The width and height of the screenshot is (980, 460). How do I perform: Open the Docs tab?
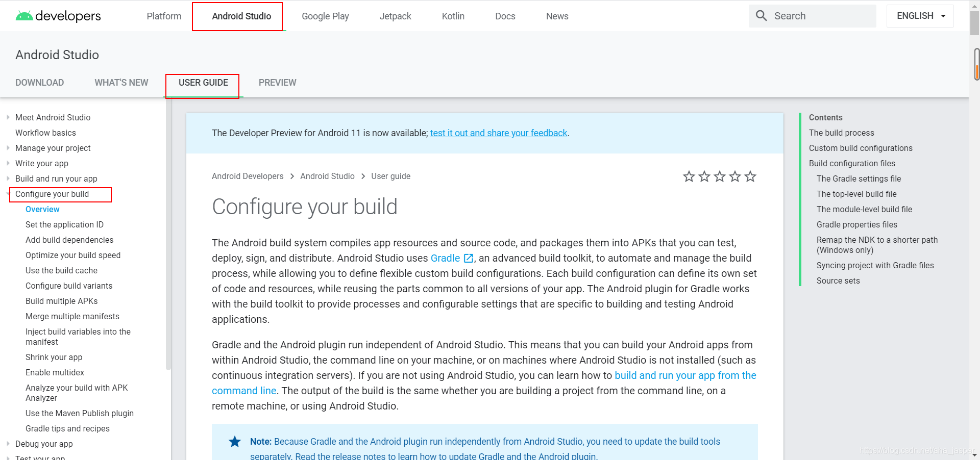pos(505,16)
